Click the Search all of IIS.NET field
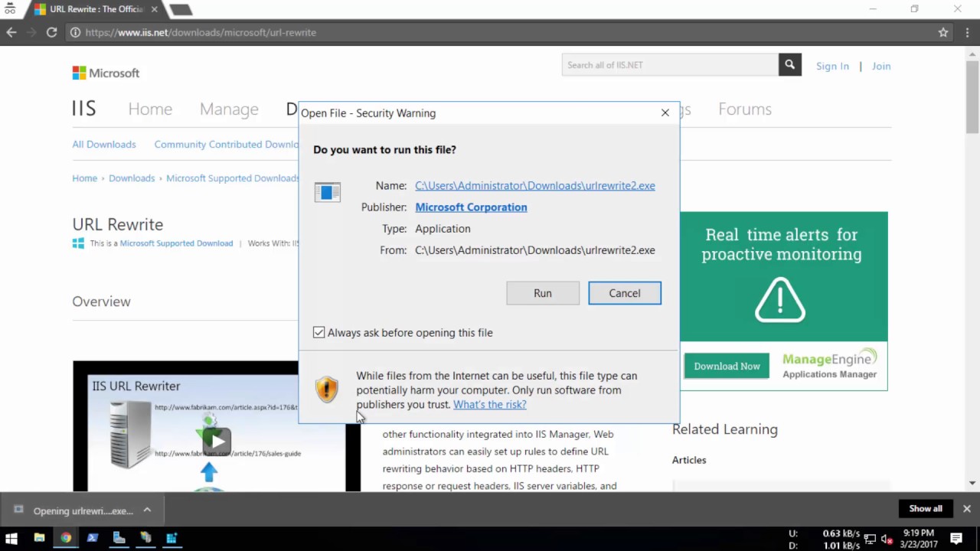 coord(670,65)
